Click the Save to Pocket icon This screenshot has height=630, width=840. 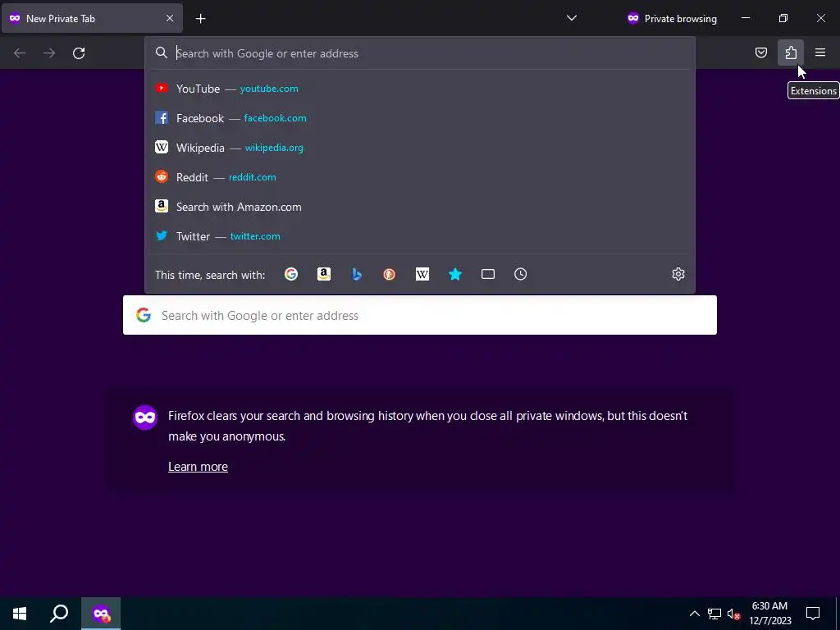(x=760, y=52)
